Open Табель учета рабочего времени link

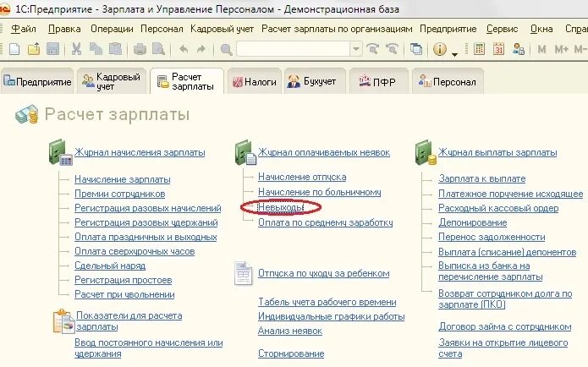327,302
